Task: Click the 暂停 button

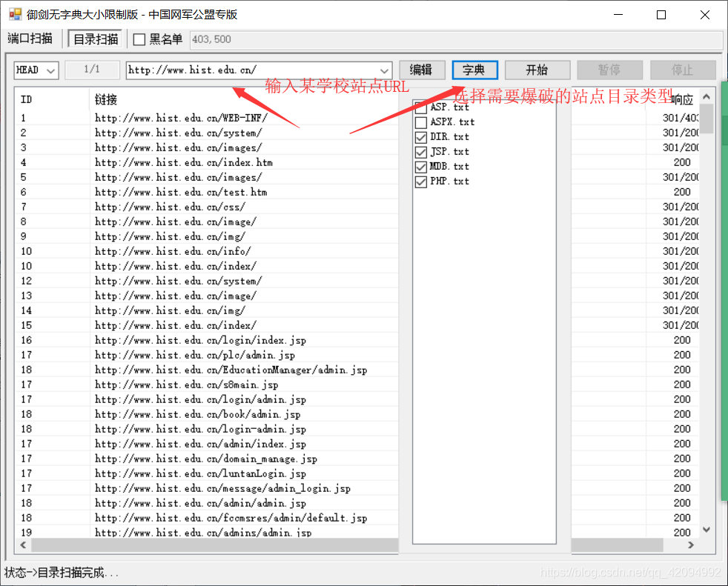Action: (x=609, y=70)
